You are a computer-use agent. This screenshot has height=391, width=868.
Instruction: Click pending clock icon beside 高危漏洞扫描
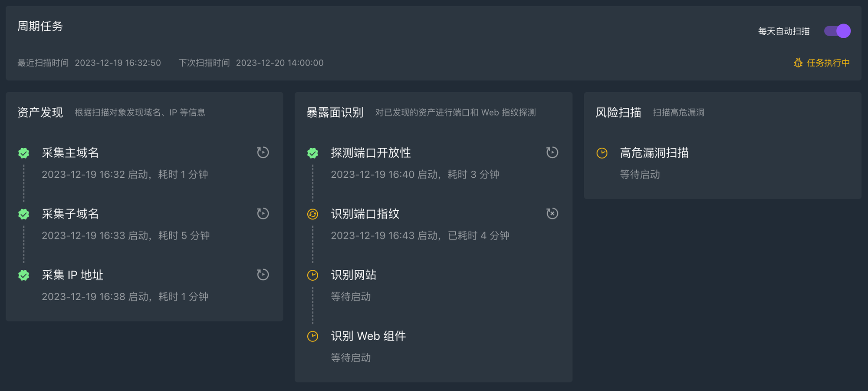click(602, 153)
